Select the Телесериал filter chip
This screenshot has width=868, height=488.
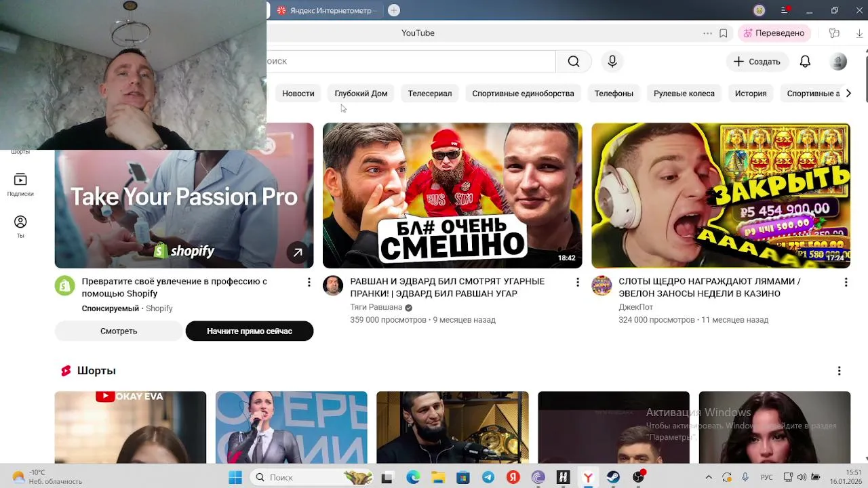point(430,94)
